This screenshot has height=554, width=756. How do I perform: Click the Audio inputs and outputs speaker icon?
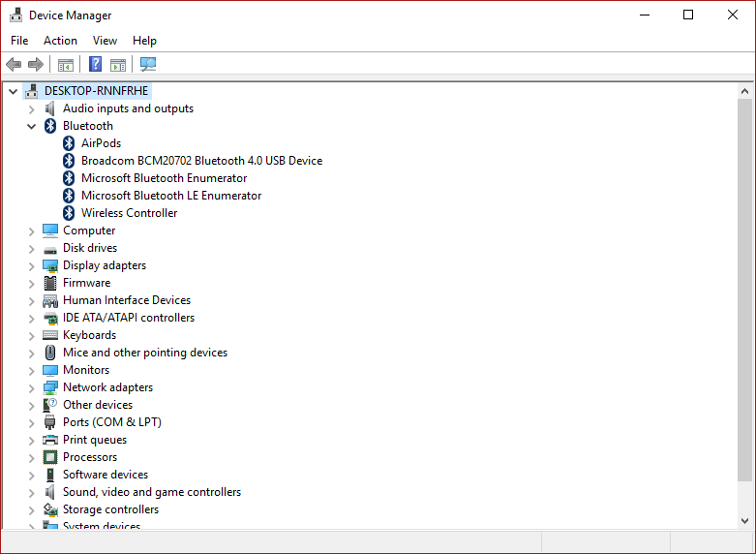point(49,108)
